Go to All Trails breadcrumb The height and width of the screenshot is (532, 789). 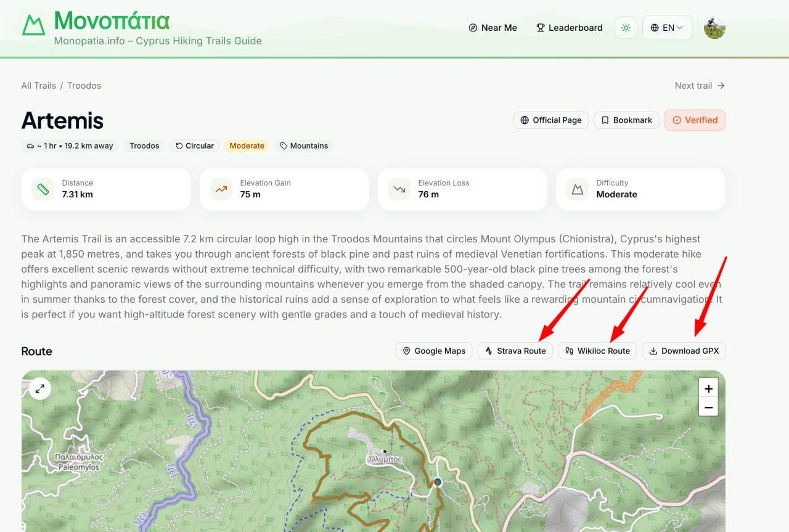coord(38,86)
